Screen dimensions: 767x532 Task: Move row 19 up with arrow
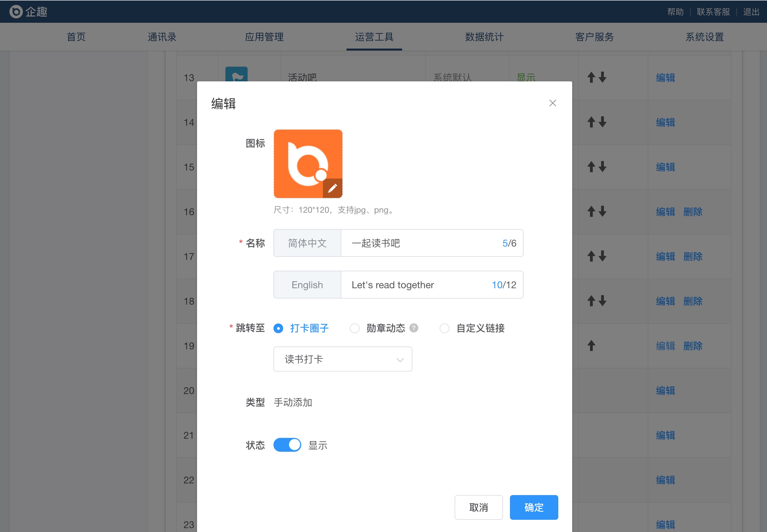click(591, 346)
